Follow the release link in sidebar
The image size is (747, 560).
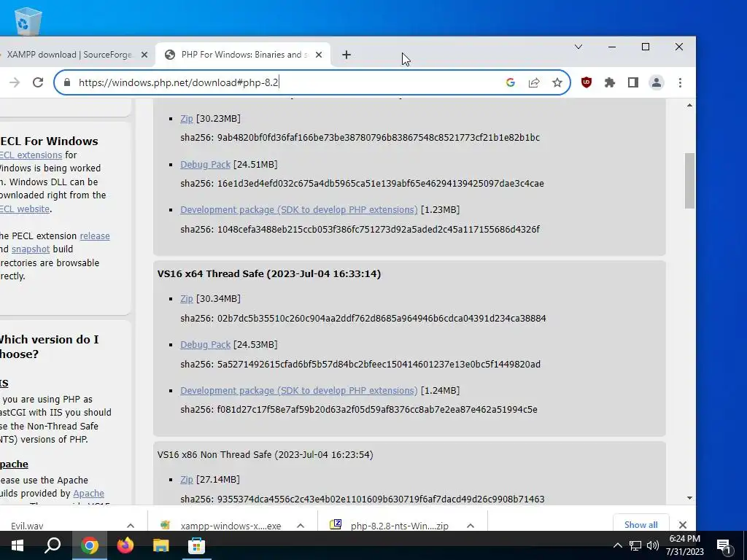coord(95,236)
